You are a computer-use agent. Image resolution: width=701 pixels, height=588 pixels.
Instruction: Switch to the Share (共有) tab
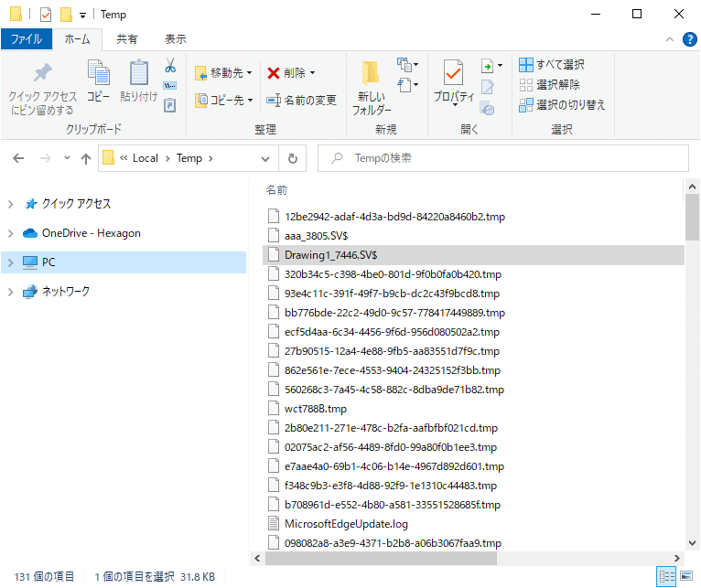pyautogui.click(x=127, y=39)
